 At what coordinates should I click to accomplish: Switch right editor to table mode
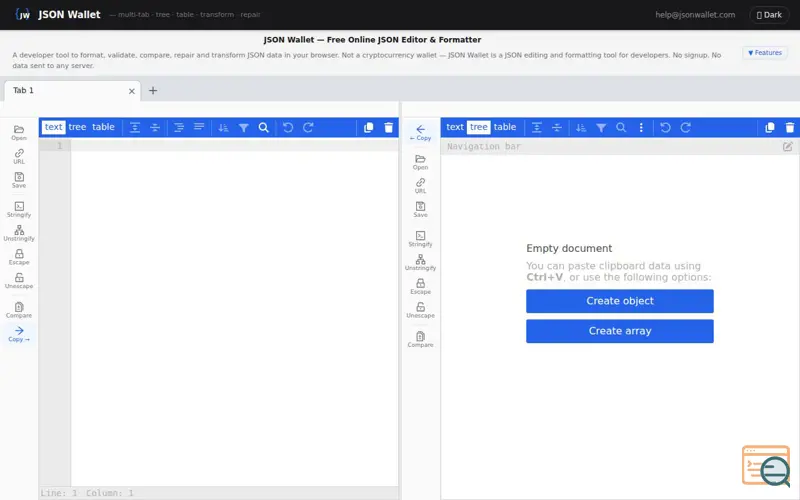(x=505, y=127)
